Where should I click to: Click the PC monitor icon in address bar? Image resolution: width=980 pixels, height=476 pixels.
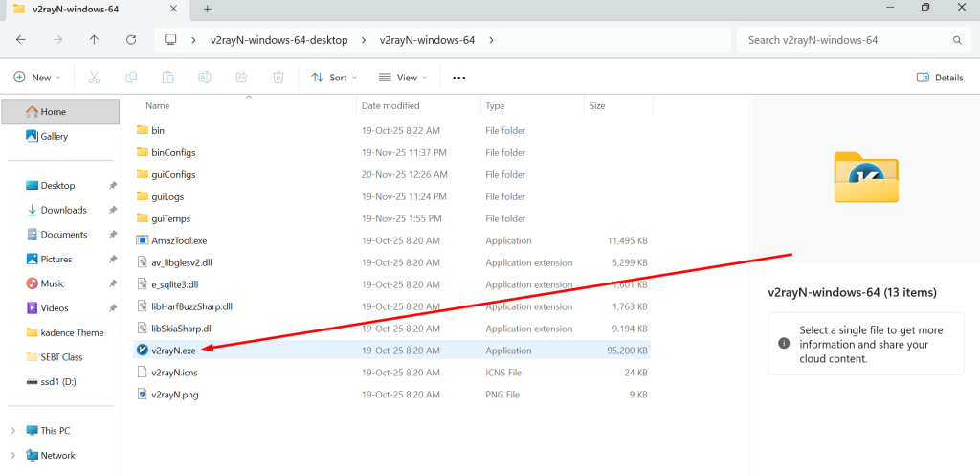[170, 40]
